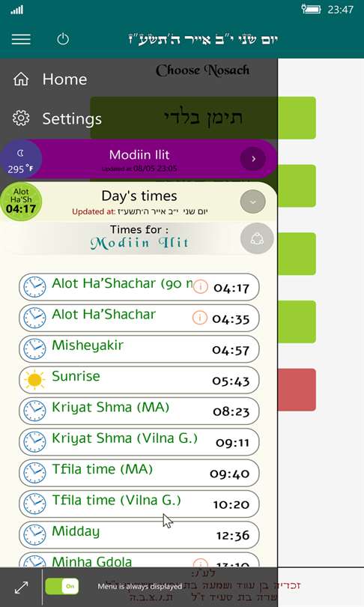Tap the power icon in header
The height and width of the screenshot is (607, 364).
(x=63, y=39)
